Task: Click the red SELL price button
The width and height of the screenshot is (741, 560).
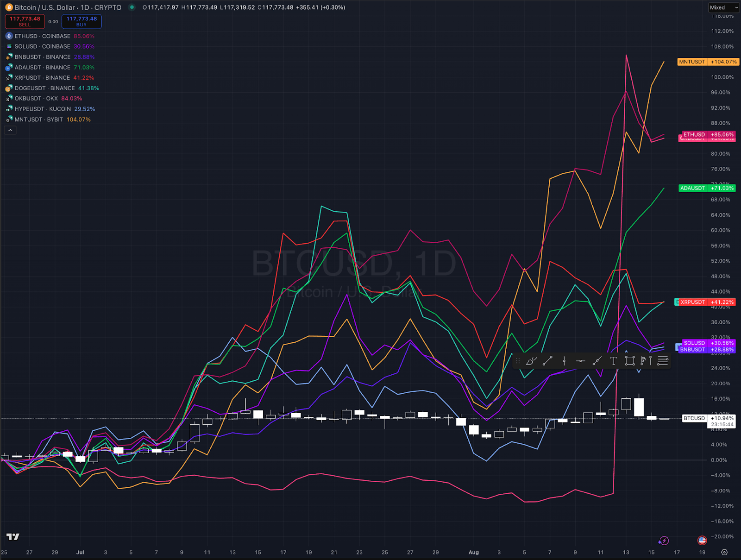Action: click(25, 21)
